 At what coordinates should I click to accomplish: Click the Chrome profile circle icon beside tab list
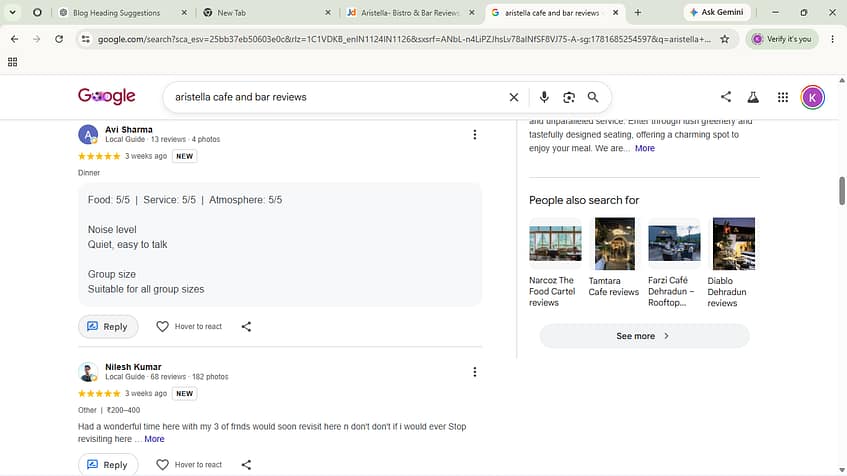pos(37,12)
